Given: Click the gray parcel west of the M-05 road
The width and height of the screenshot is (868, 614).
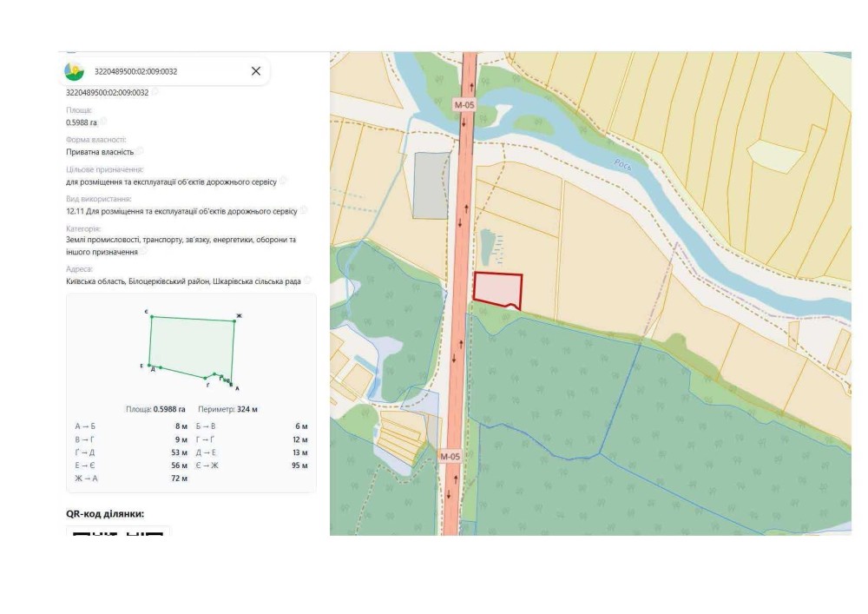Looking at the screenshot, I should (x=431, y=185).
